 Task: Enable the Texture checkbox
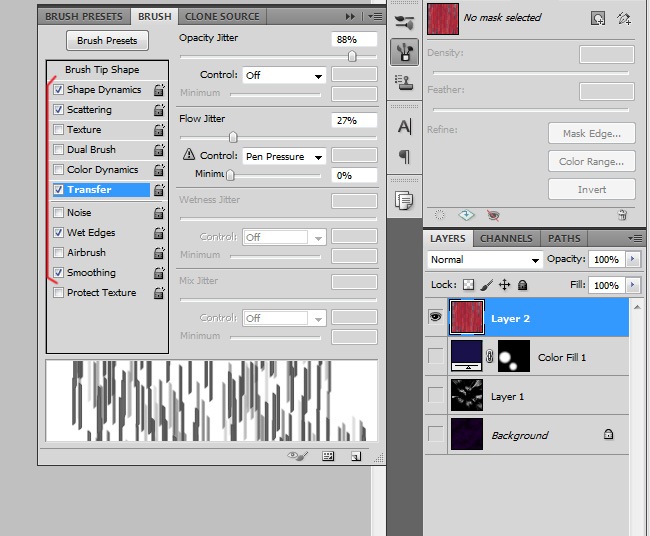(x=58, y=130)
